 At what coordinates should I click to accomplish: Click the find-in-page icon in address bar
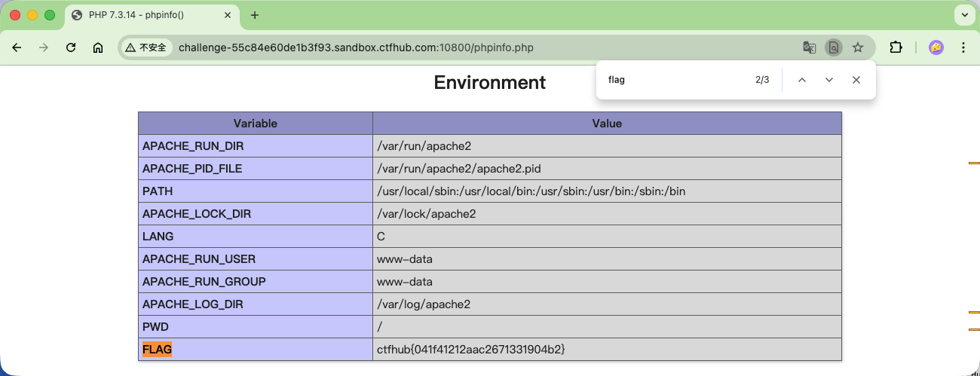pos(833,47)
